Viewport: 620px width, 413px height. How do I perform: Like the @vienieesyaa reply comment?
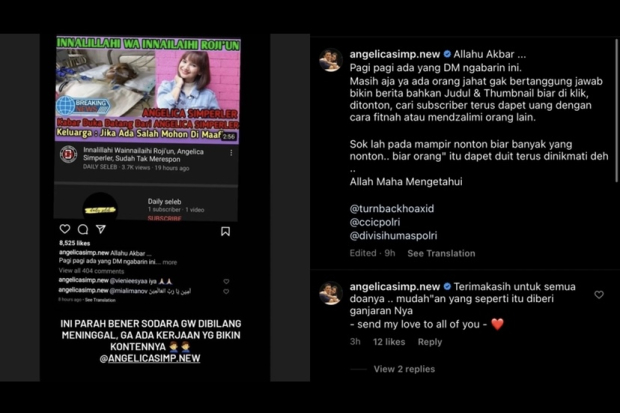(x=226, y=281)
